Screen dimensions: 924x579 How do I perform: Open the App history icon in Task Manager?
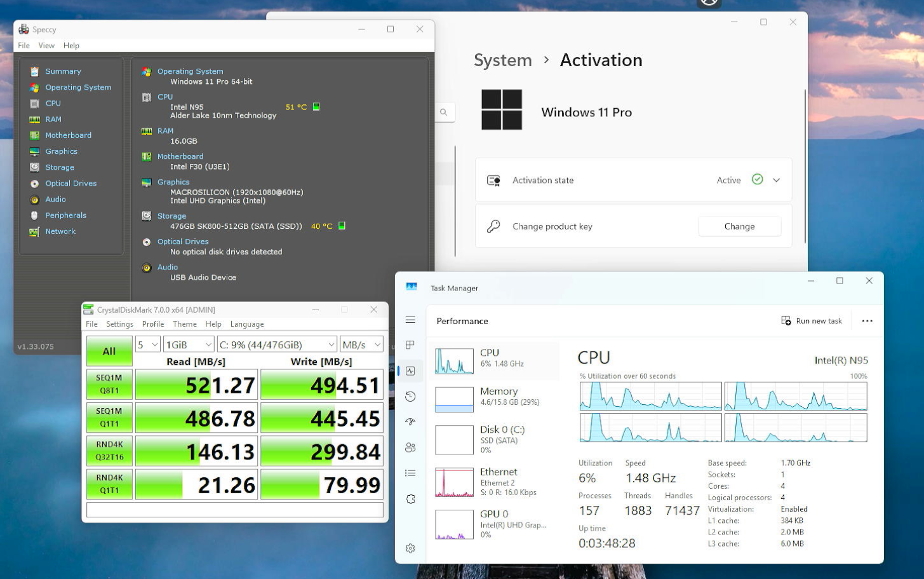(x=410, y=397)
